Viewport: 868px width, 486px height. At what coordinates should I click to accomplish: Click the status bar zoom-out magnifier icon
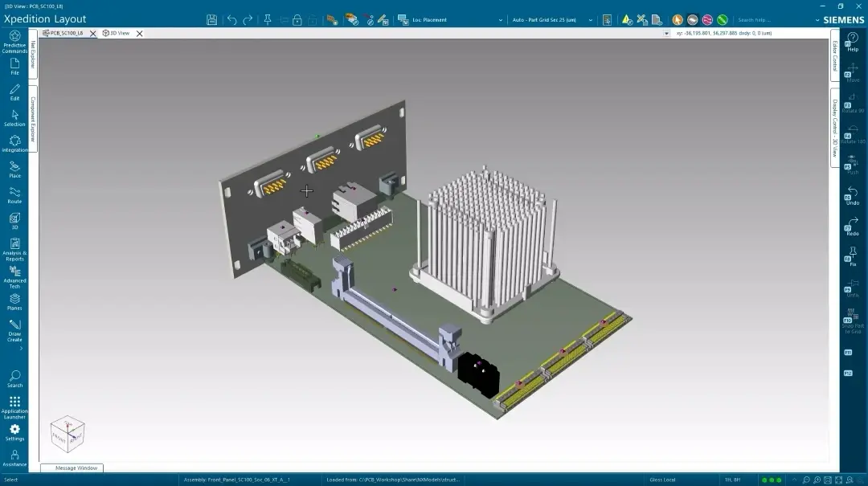[806, 480]
